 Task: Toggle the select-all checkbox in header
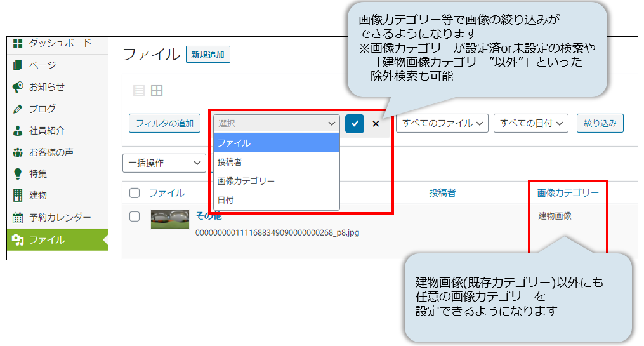[135, 193]
